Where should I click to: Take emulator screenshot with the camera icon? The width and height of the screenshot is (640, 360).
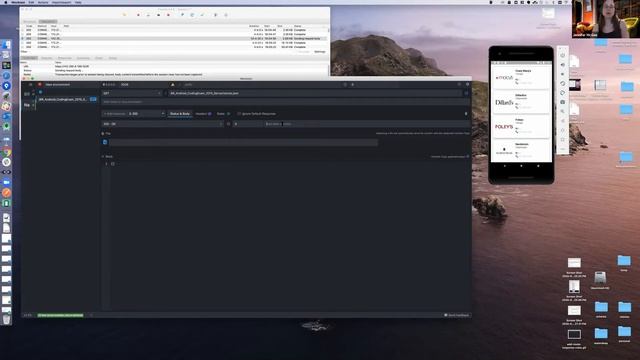pos(562,102)
